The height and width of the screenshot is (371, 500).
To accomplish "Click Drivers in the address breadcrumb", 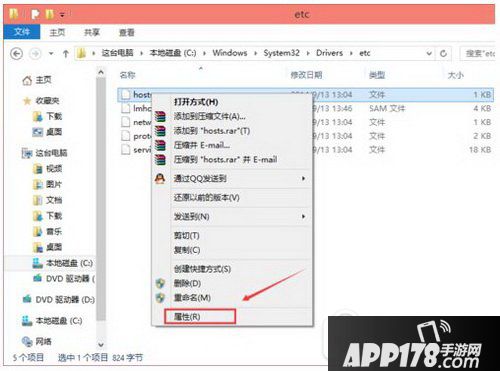I will [x=329, y=53].
